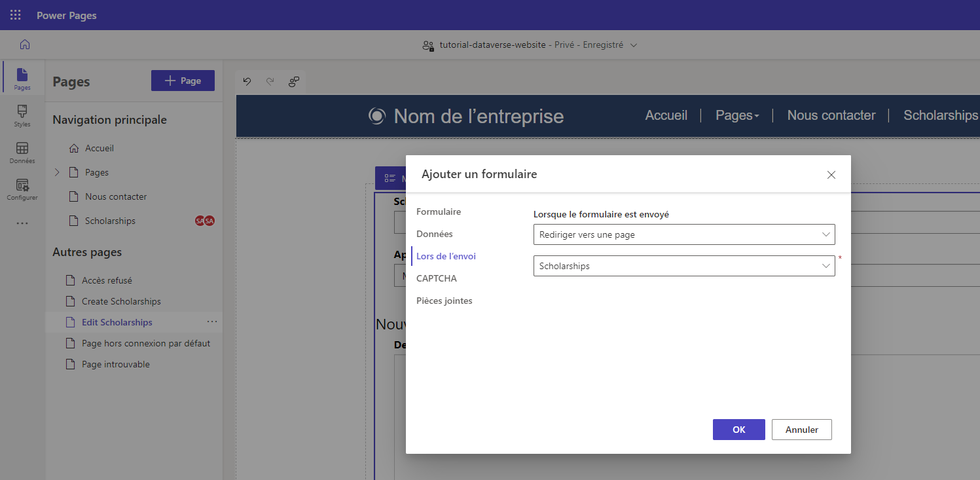The height and width of the screenshot is (480, 980).
Task: Click the ellipsis for more workspaces
Action: pos(22,223)
